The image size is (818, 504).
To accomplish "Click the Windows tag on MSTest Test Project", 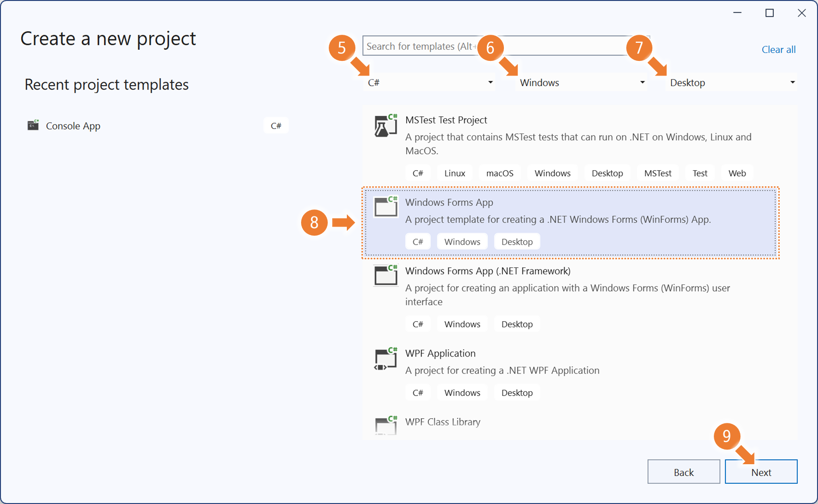I will pyautogui.click(x=552, y=173).
